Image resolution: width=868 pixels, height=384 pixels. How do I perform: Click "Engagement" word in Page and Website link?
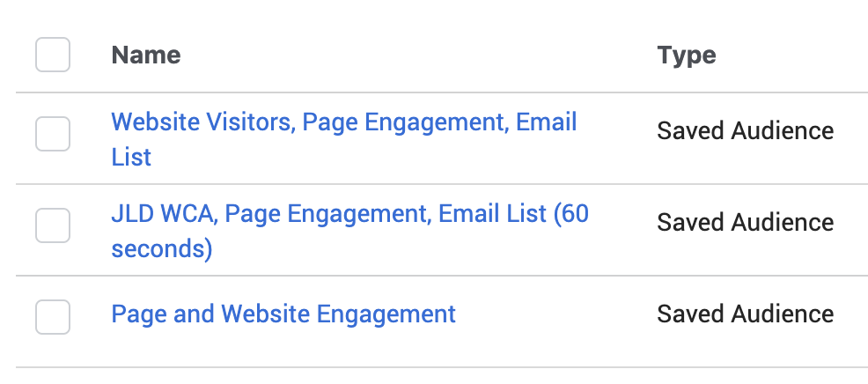coord(386,314)
